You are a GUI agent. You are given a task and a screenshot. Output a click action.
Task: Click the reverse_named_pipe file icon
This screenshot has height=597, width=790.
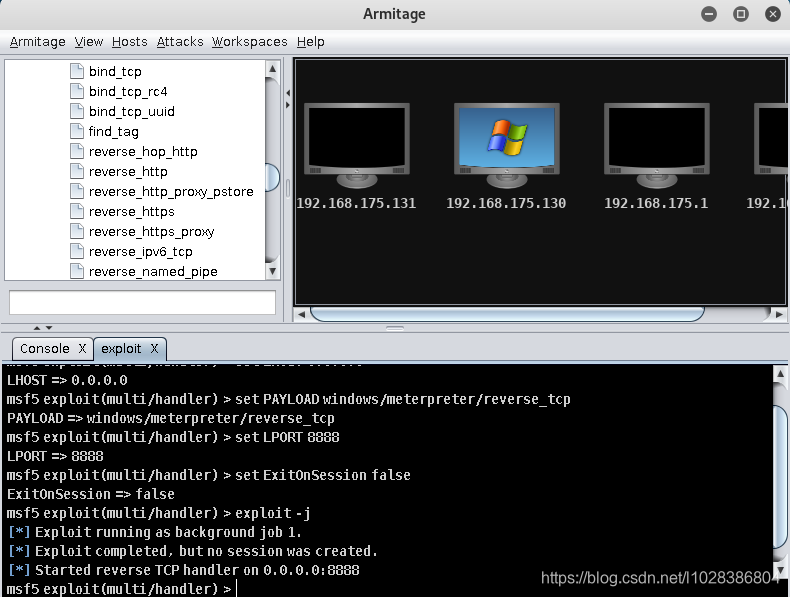[x=77, y=271]
